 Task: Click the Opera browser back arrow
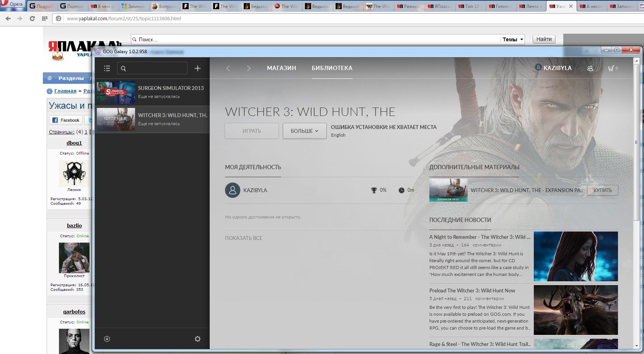tap(8, 18)
